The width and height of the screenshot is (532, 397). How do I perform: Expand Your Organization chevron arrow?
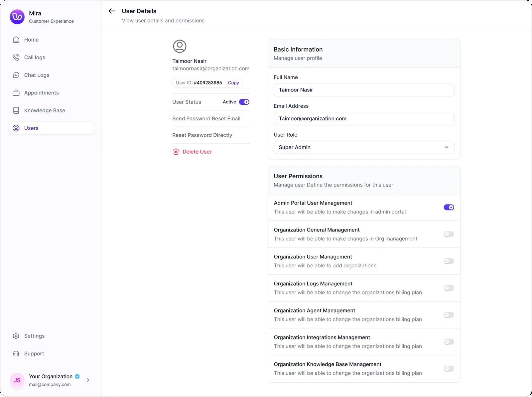tap(88, 380)
